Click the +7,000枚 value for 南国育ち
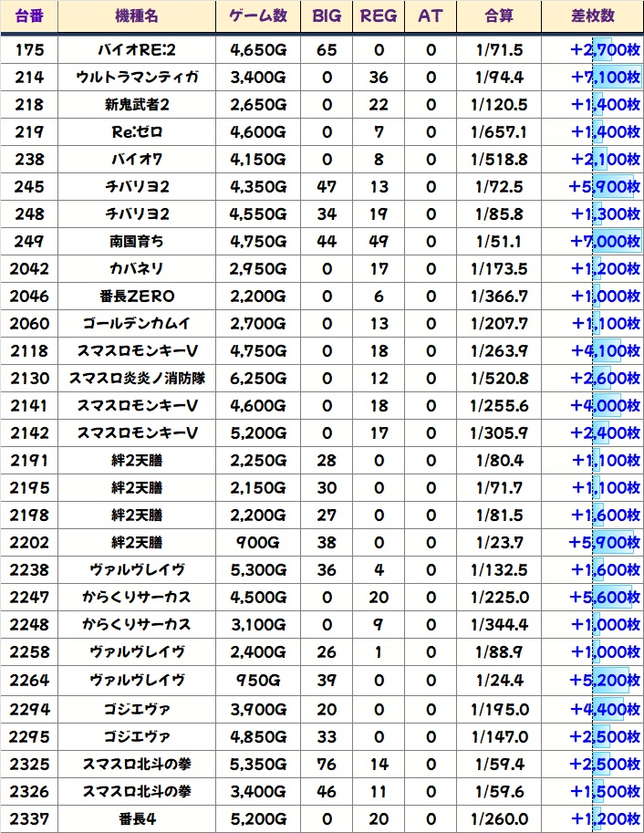Viewport: 644px width, 833px height. [x=604, y=242]
